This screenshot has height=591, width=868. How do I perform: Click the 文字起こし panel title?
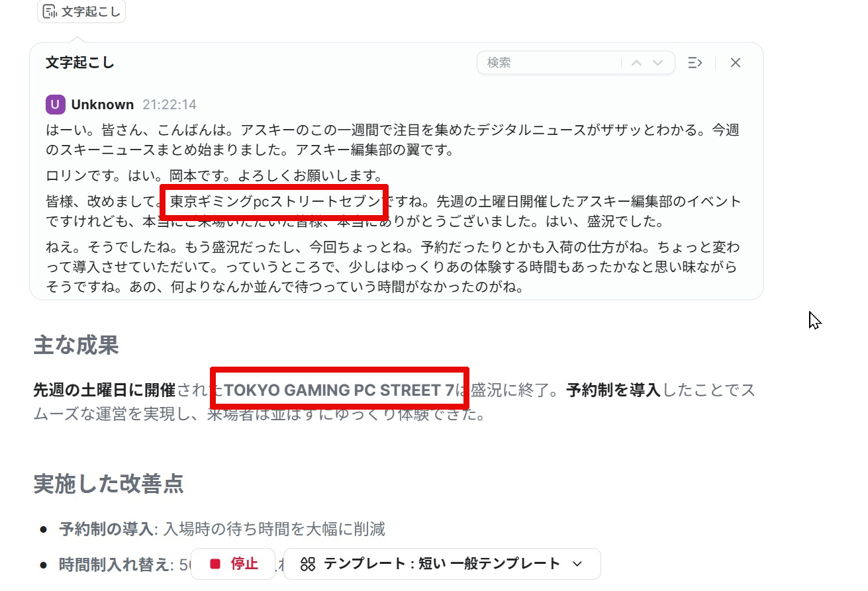point(80,63)
